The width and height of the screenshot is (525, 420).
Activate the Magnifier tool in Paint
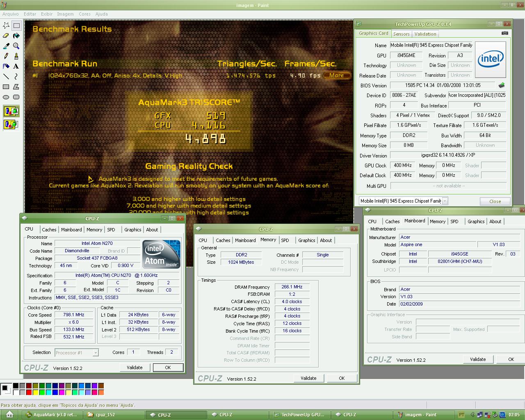(x=16, y=46)
